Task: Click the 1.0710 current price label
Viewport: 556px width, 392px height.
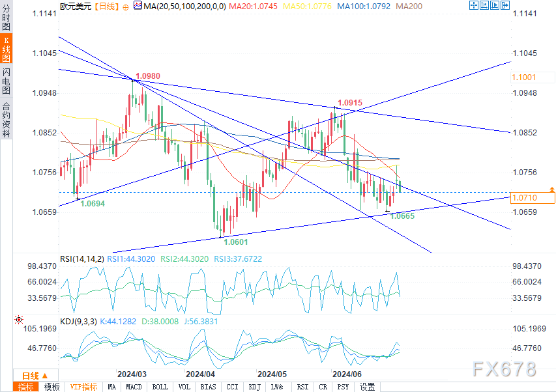Action: [533, 197]
